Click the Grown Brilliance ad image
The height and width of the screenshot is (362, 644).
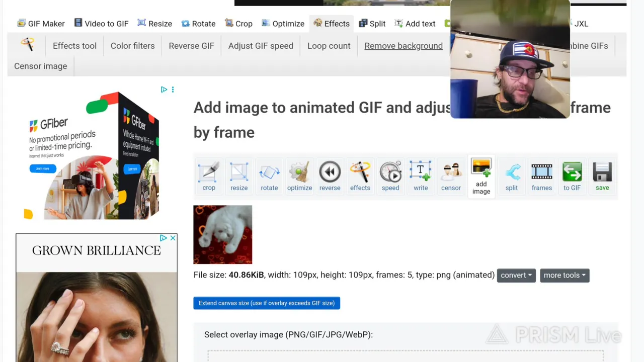[97, 317]
